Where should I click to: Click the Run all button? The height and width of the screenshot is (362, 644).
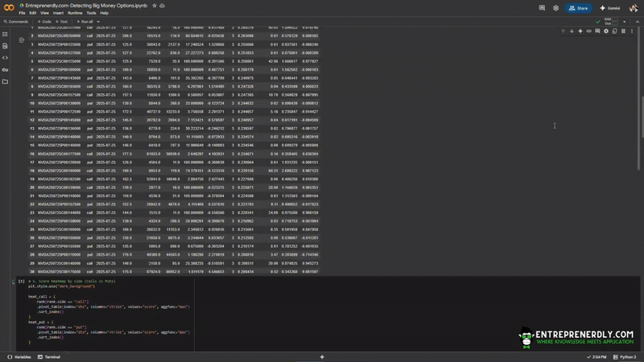(85, 22)
